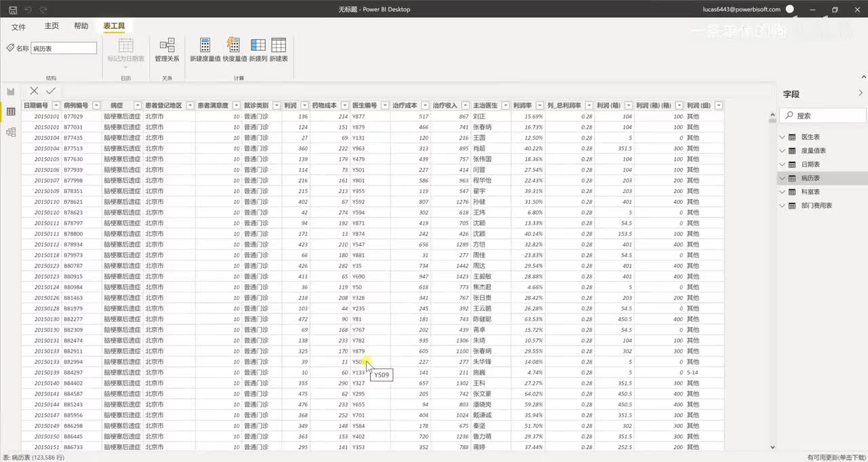Image resolution: width=868 pixels, height=462 pixels.
Task: Click the update available notice (有可用更新)
Action: [835, 458]
